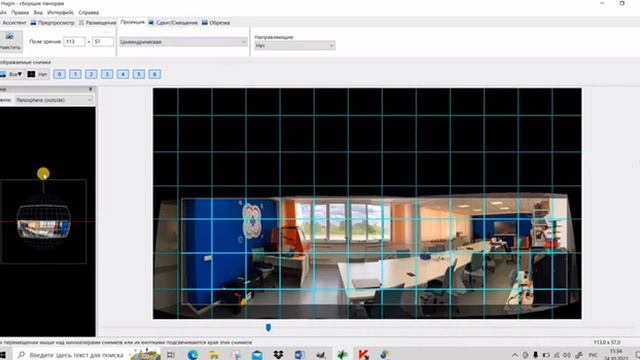The width and height of the screenshot is (640, 360).
Task: Toggle display of image 0
Action: (x=60, y=74)
